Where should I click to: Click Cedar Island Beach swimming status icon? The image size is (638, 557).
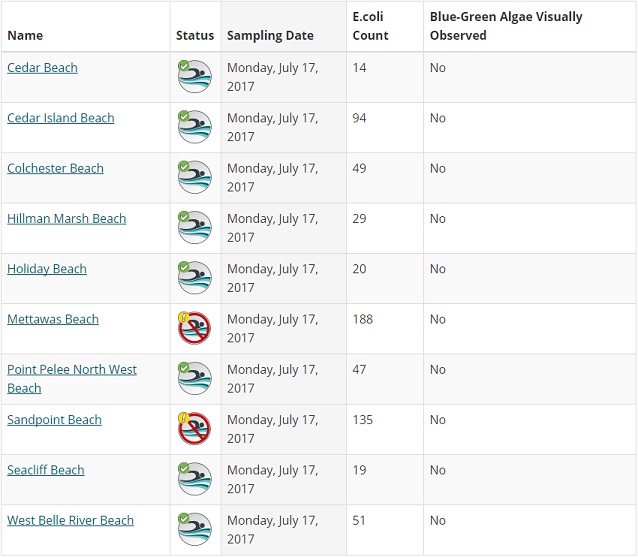pyautogui.click(x=194, y=127)
